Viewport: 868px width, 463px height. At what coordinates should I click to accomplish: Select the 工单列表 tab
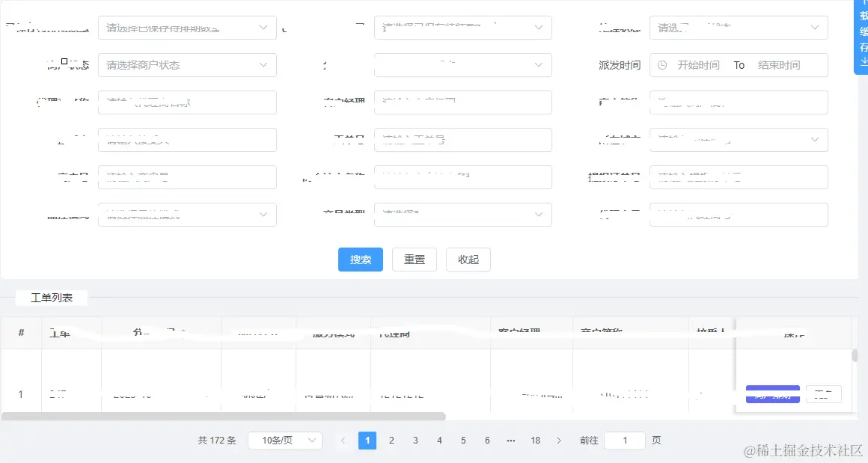pos(52,298)
